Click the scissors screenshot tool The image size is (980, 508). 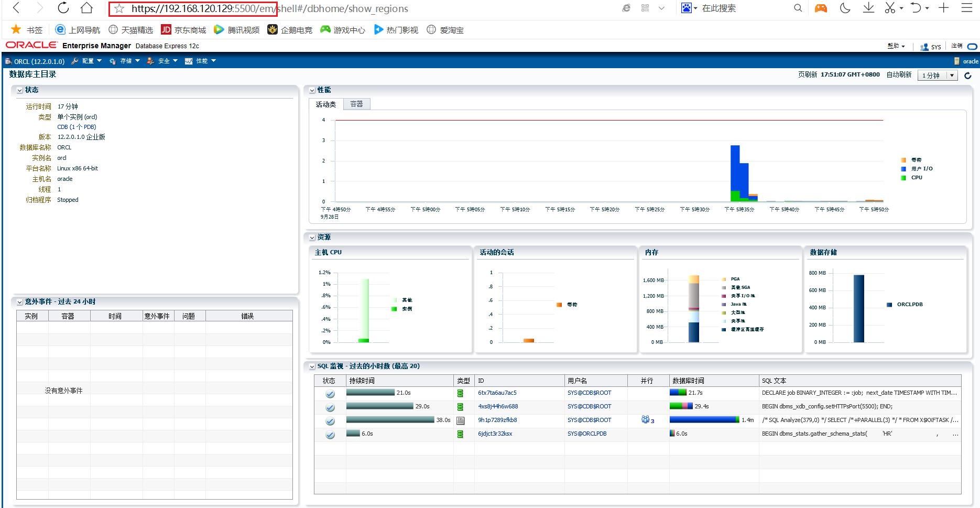(890, 8)
